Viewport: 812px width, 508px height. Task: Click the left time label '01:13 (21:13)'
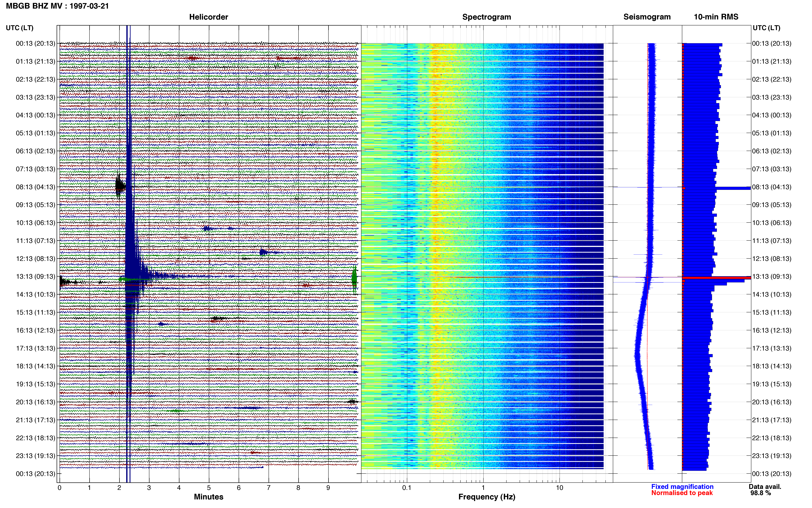[x=35, y=61]
